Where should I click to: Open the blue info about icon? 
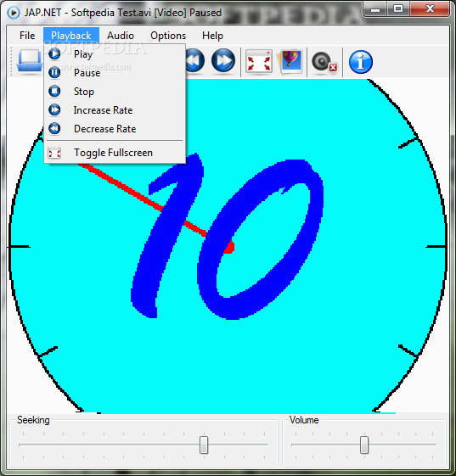point(361,62)
